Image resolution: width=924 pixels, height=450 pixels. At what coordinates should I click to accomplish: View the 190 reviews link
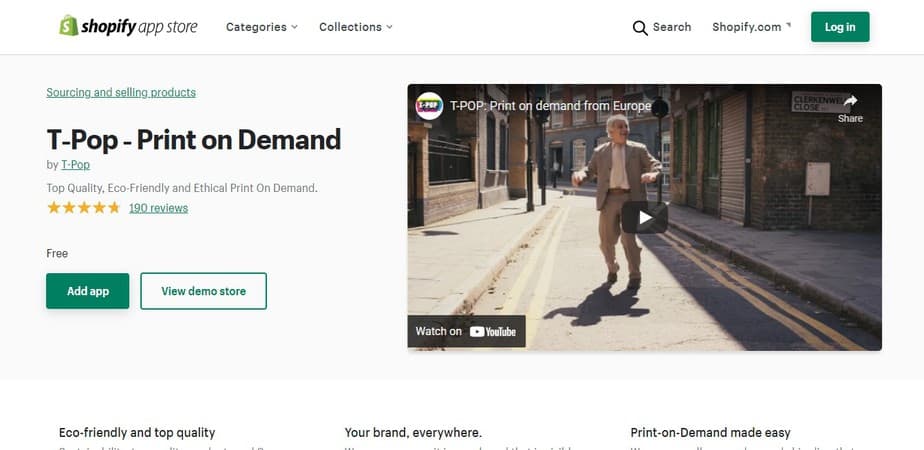(158, 208)
